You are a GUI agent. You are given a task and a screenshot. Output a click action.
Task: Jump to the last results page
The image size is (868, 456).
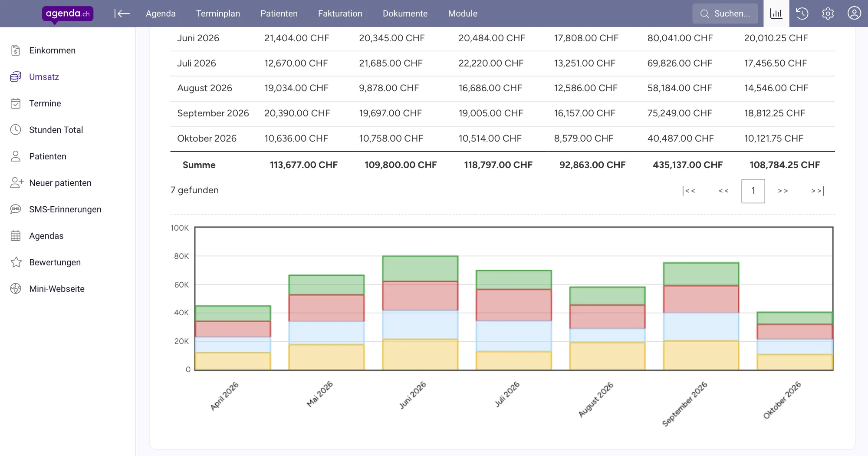pos(818,191)
